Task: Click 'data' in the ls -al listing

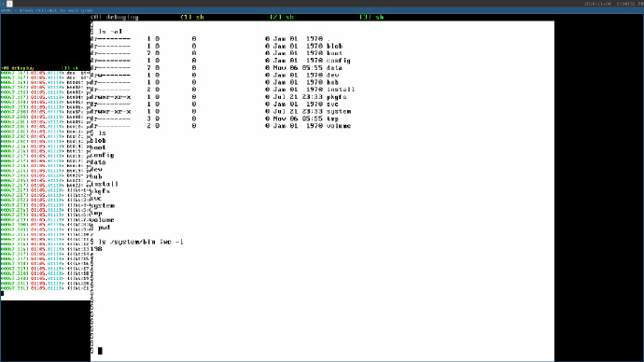Action: pyautogui.click(x=334, y=68)
